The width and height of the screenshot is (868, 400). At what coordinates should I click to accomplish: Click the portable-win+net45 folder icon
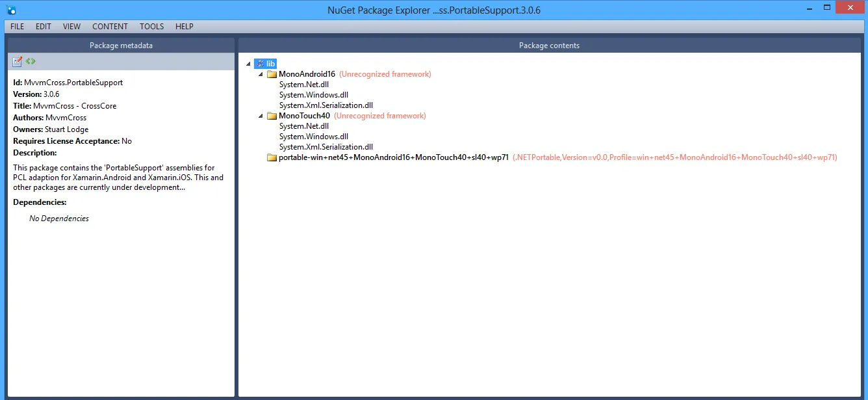[x=272, y=157]
